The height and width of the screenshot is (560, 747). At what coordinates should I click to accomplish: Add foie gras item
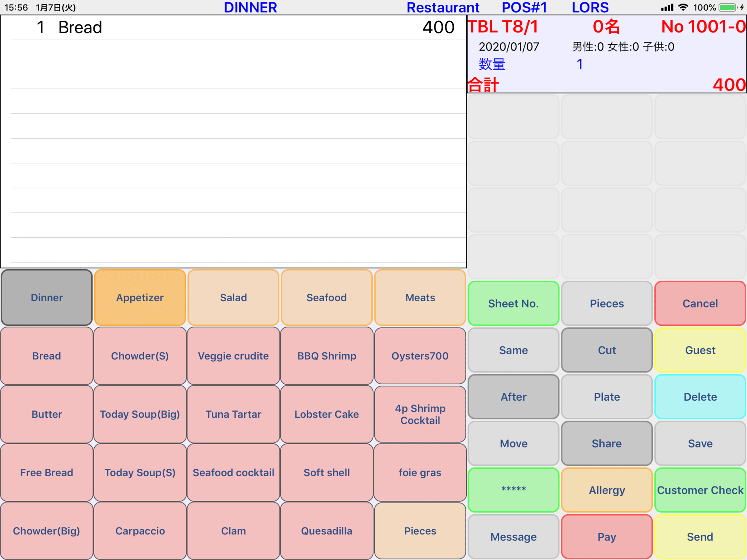click(420, 472)
